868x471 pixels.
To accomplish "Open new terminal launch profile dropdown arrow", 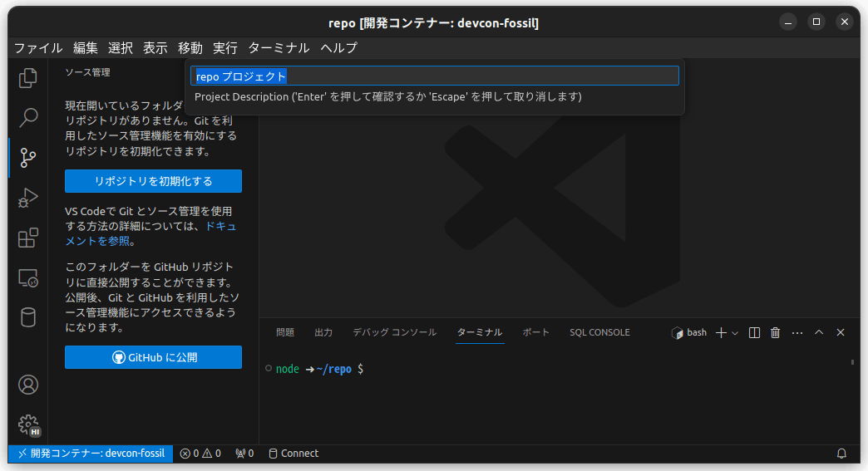I will (735, 333).
